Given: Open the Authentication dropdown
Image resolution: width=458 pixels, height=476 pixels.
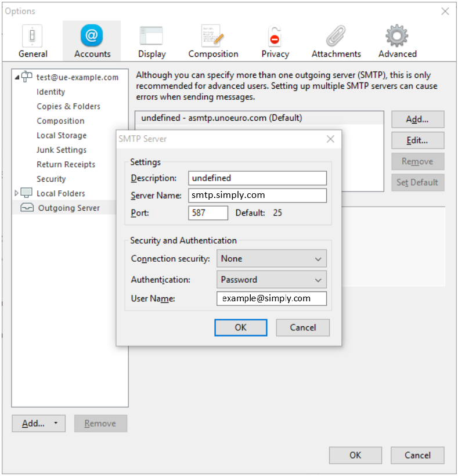Looking at the screenshot, I should tap(271, 279).
